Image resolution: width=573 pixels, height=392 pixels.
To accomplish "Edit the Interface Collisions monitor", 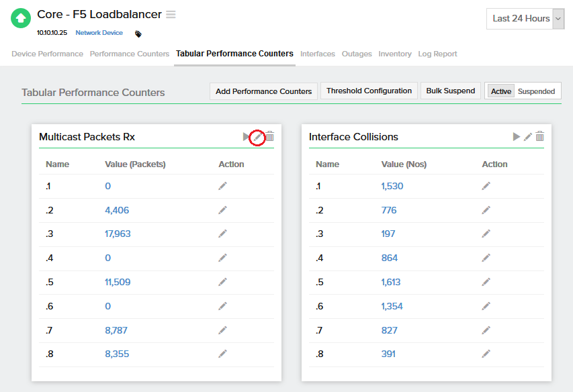I will pyautogui.click(x=528, y=137).
